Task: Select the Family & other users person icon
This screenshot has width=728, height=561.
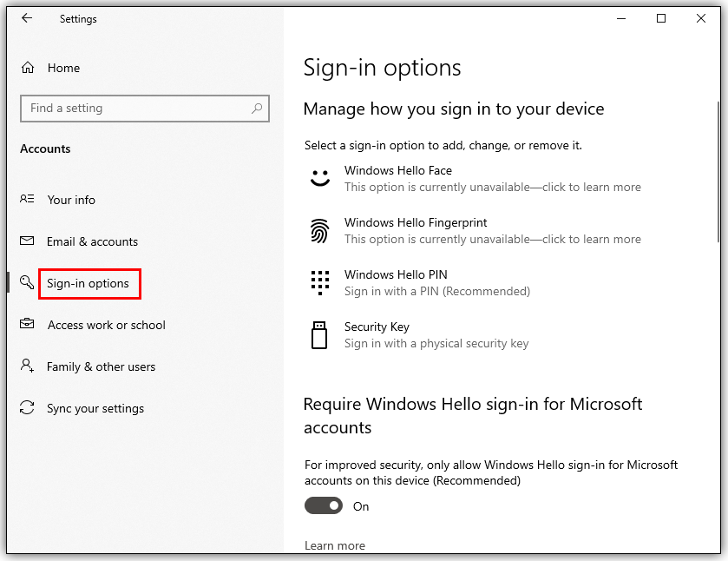Action: (x=27, y=366)
